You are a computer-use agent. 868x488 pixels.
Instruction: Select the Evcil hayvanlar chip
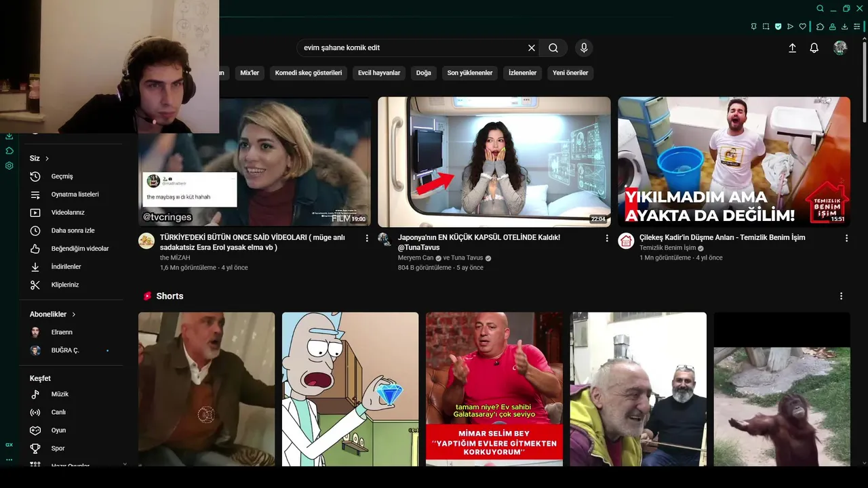(379, 73)
